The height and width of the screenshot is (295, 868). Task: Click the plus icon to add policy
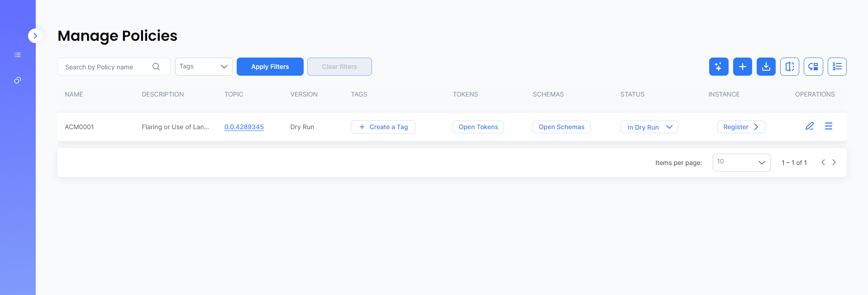coord(742,67)
